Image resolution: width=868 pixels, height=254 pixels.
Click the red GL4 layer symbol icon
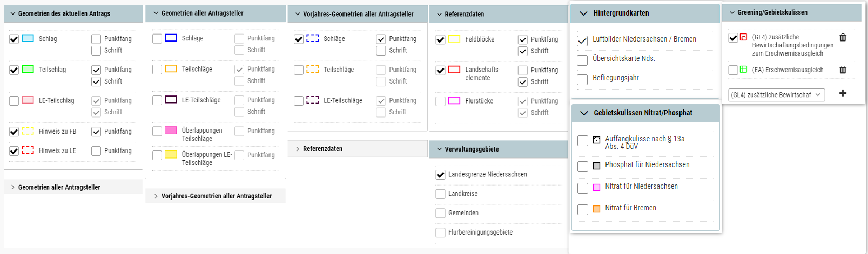744,37
